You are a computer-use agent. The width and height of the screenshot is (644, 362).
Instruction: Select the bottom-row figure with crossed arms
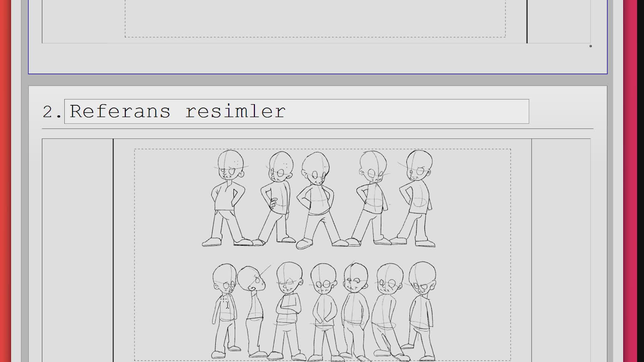[x=287, y=311]
